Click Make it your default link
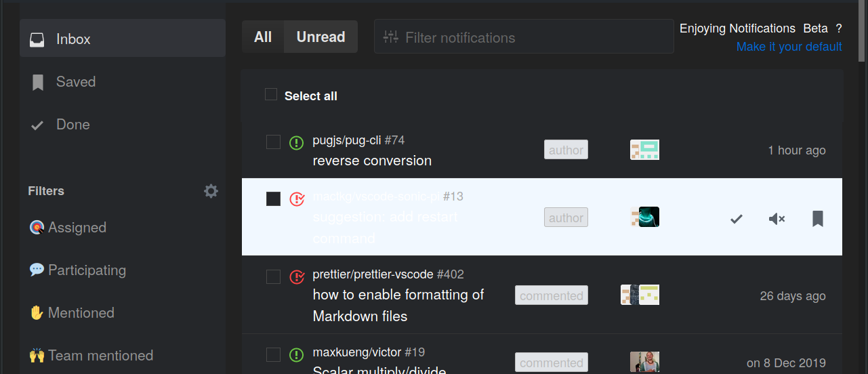The width and height of the screenshot is (868, 374). [789, 47]
